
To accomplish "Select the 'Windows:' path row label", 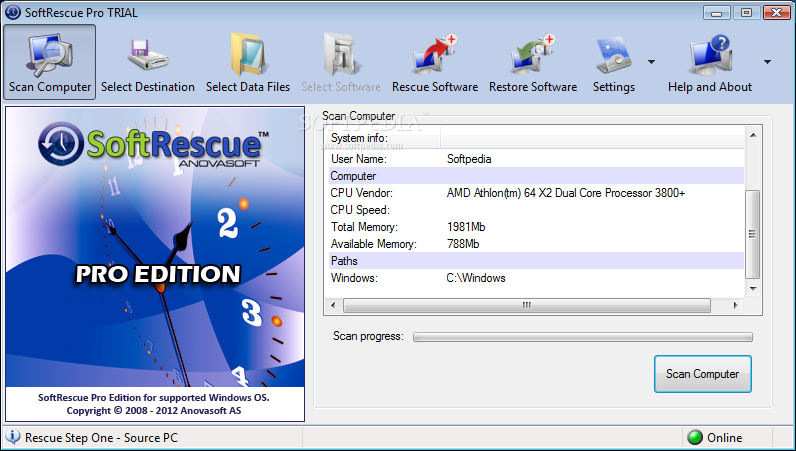I will (x=354, y=278).
